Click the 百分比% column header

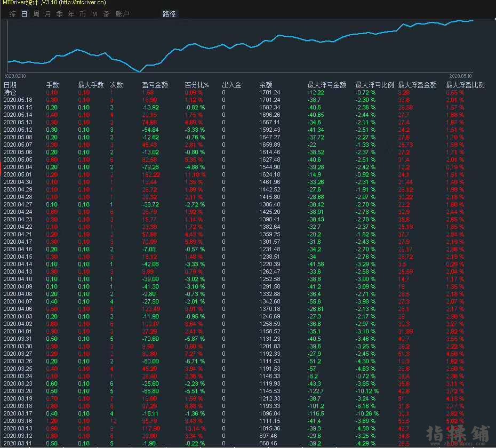pos(197,85)
